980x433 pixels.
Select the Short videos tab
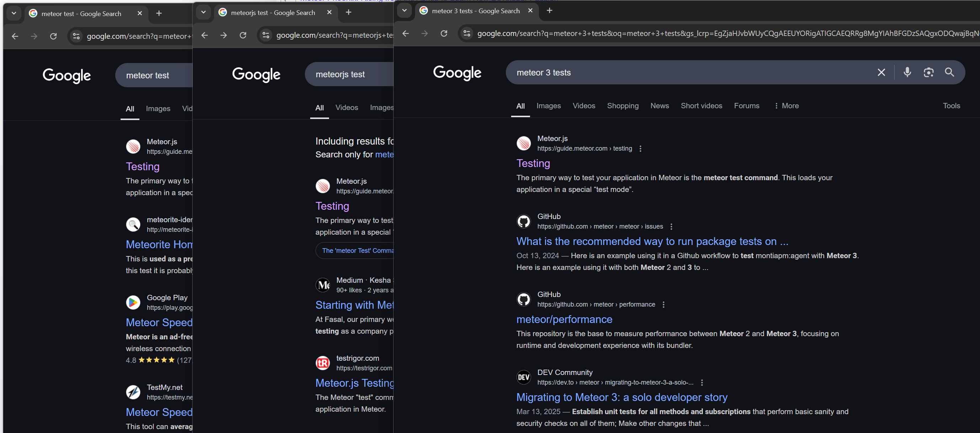coord(701,106)
